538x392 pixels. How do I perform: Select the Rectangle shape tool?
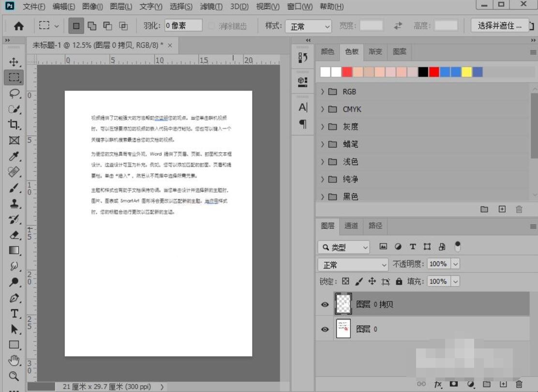[14, 345]
